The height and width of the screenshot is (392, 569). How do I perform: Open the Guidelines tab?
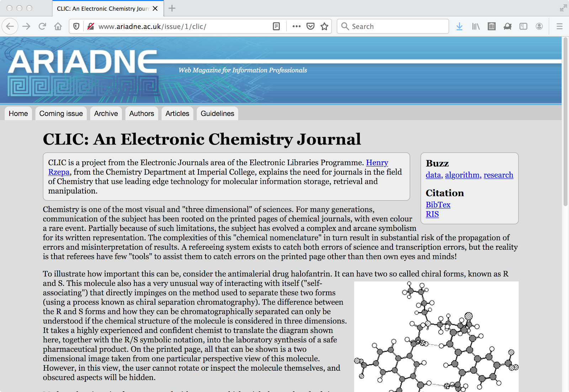[217, 113]
